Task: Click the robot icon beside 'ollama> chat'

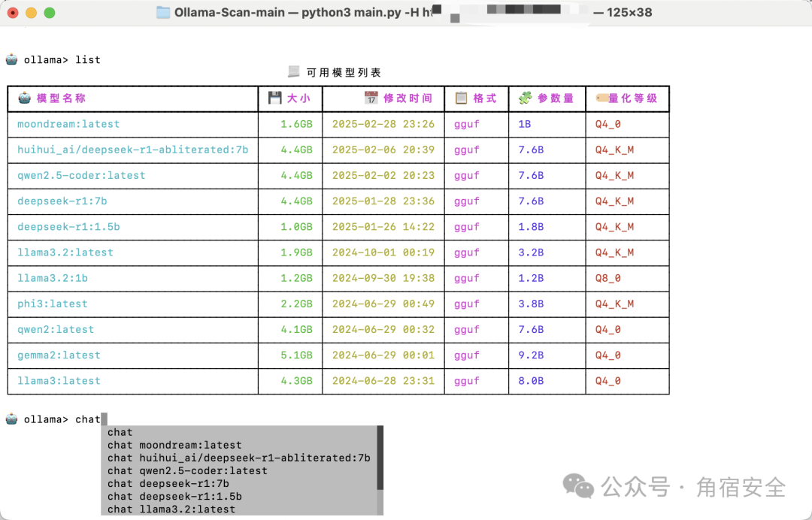Action: [x=11, y=419]
